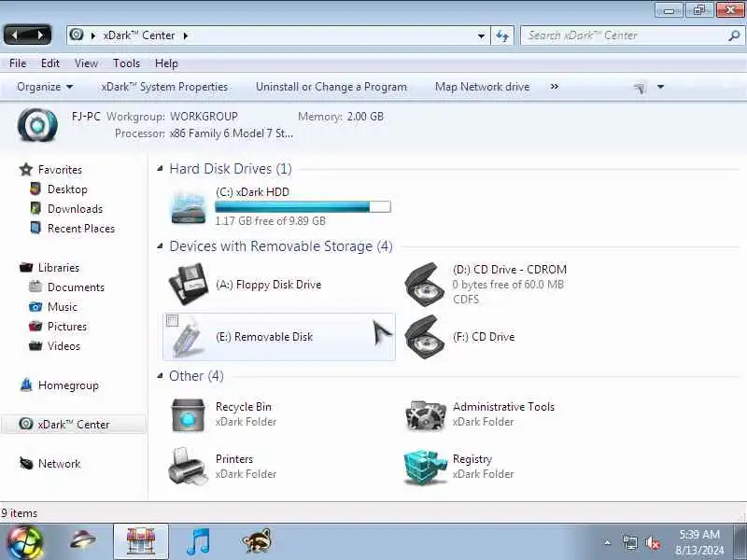This screenshot has width=747, height=560.
Task: Open the Registry cubes icon
Action: (x=425, y=466)
